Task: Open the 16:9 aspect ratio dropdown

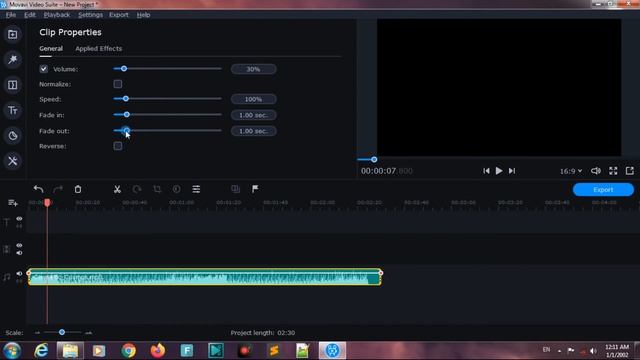Action: 571,171
